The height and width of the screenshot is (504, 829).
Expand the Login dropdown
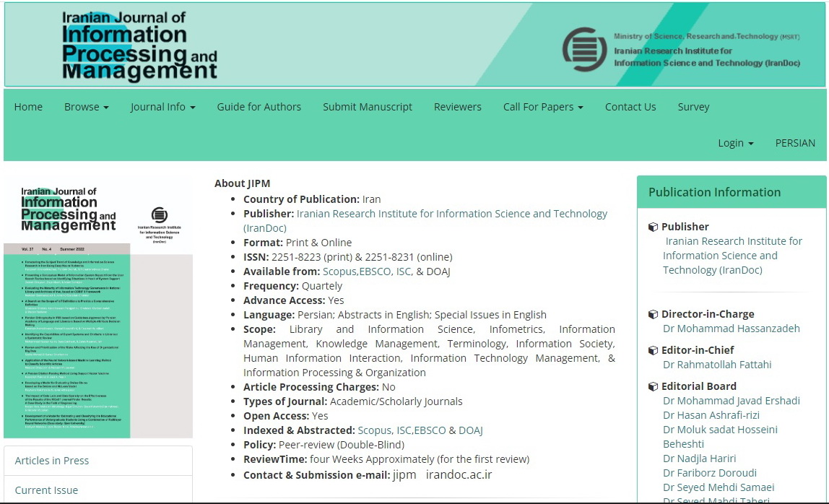(x=735, y=143)
